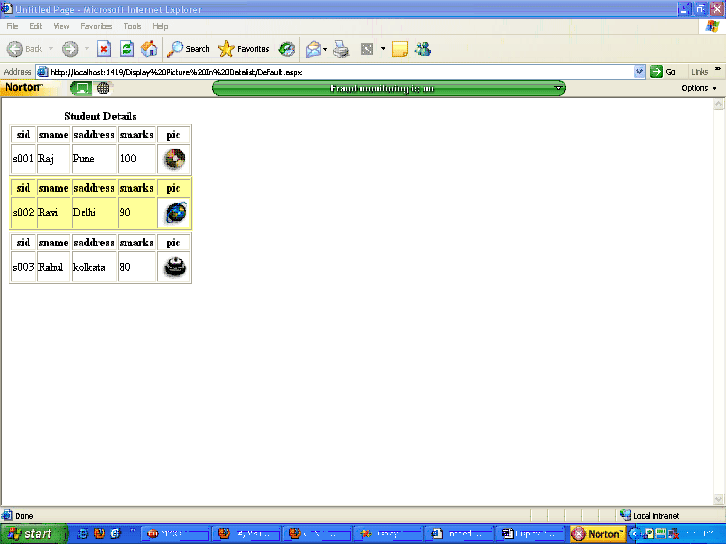Click the Ravi name cell
The image size is (726, 544).
pyautogui.click(x=53, y=213)
